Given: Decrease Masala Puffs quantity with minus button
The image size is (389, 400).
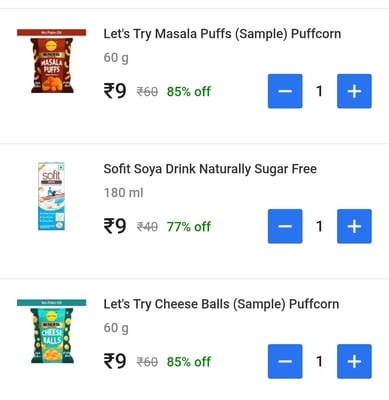Looking at the screenshot, I should click(285, 91).
